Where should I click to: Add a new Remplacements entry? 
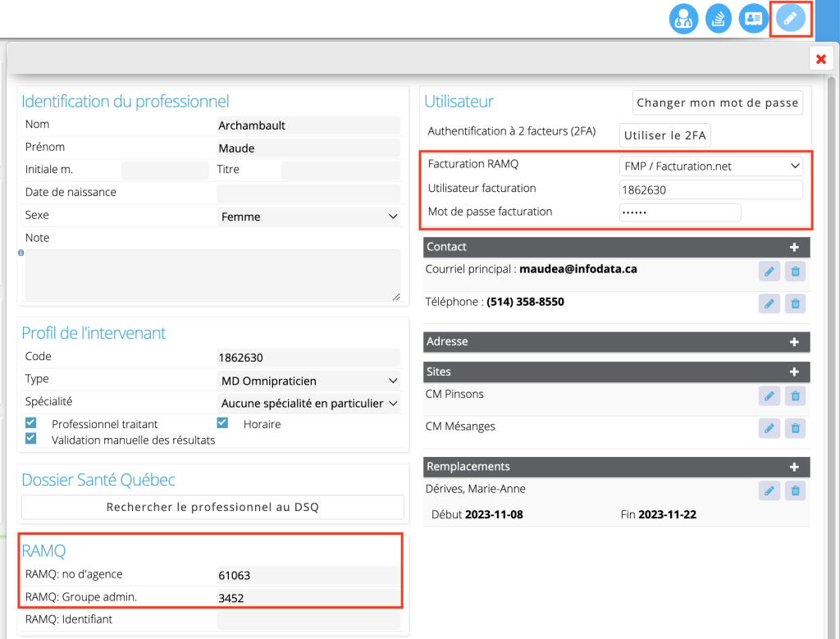tap(794, 467)
